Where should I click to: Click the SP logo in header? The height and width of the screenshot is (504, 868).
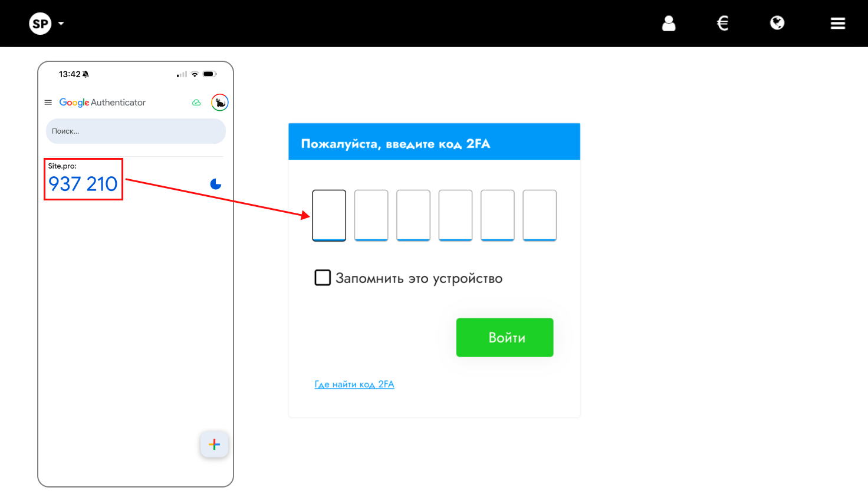[40, 24]
